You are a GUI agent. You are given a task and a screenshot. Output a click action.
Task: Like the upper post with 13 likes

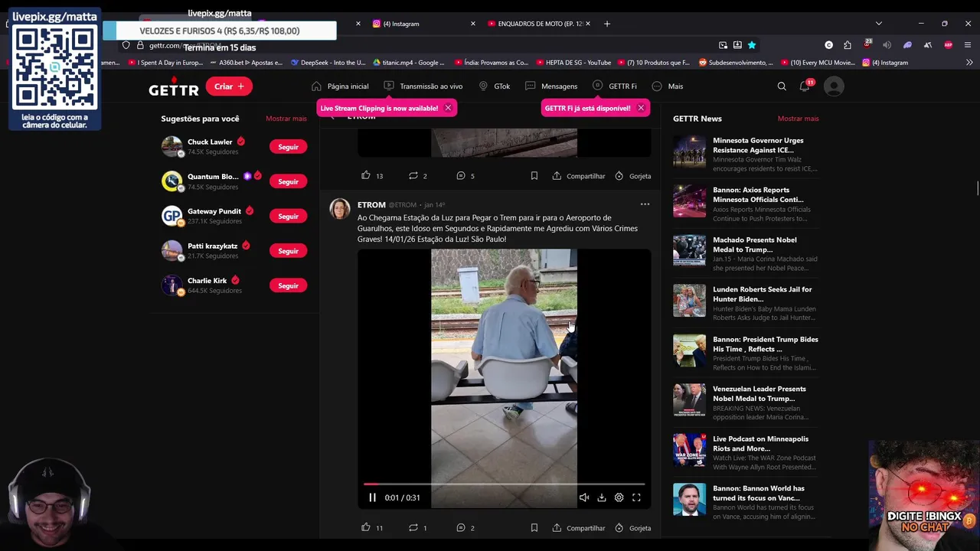(366, 175)
